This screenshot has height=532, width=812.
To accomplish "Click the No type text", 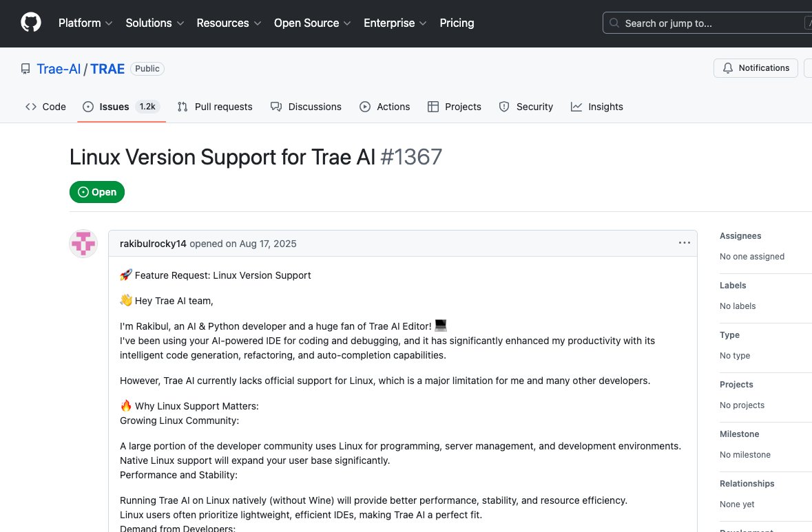I will [735, 356].
